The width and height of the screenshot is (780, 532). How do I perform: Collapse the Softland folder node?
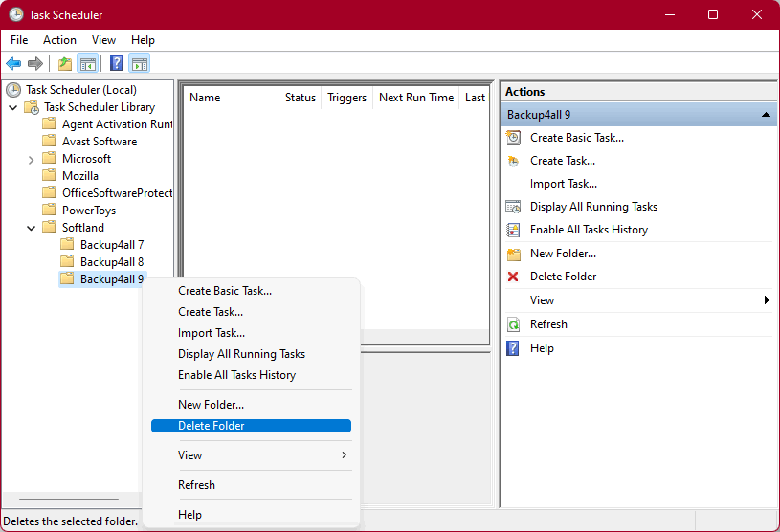(32, 229)
